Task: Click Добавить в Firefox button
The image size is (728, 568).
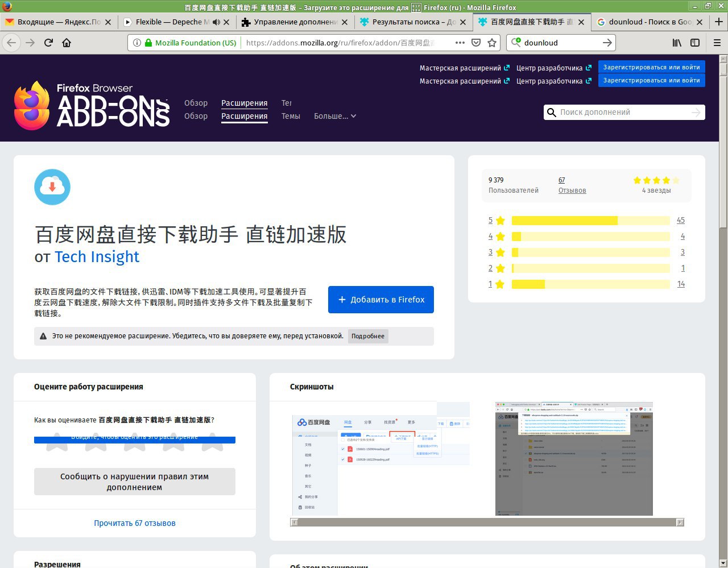Action: pyautogui.click(x=381, y=300)
